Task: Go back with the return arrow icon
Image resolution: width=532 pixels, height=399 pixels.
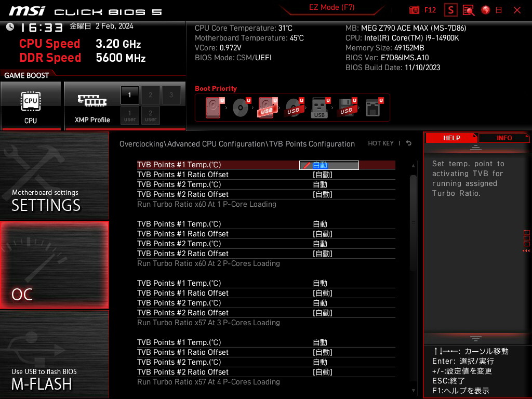Action: tap(409, 143)
